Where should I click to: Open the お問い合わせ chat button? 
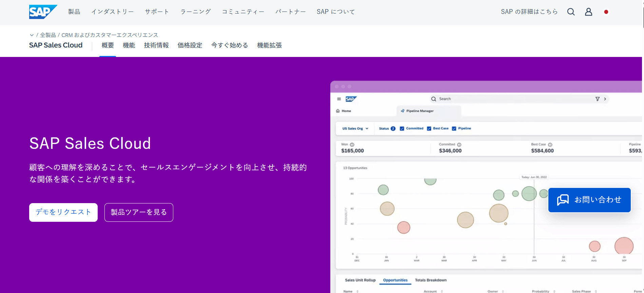[589, 200]
